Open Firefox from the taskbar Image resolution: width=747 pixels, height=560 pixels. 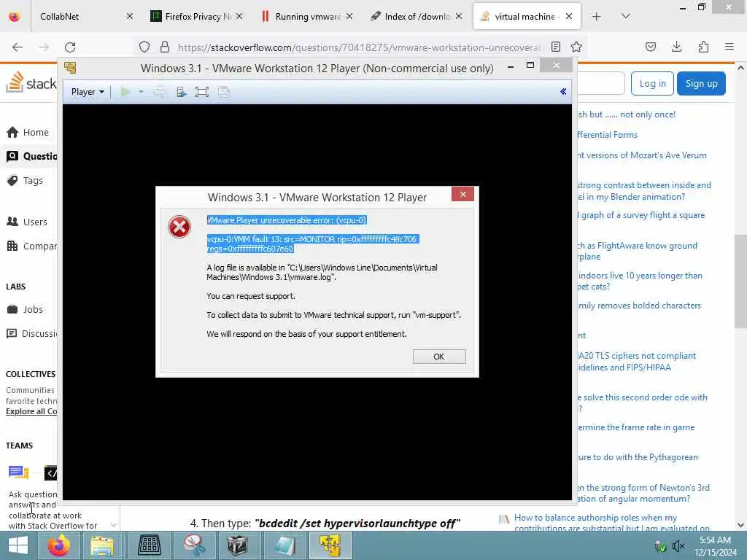pos(58,545)
